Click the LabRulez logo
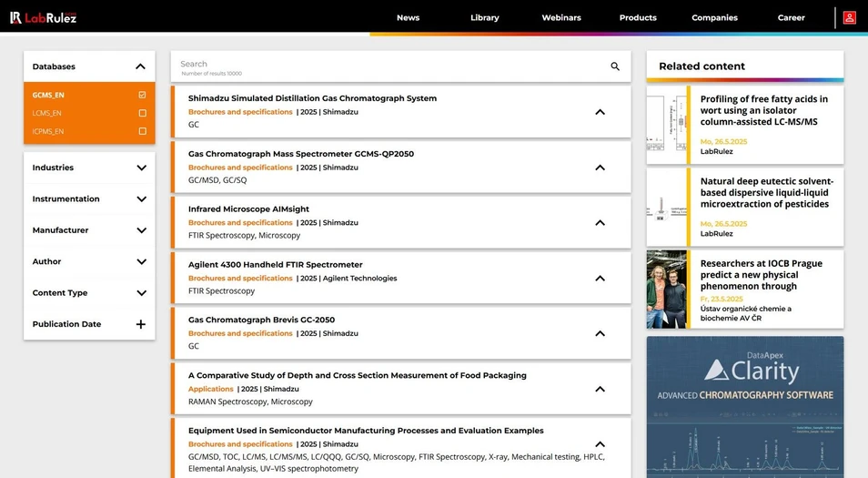The width and height of the screenshot is (868, 478). [43, 17]
